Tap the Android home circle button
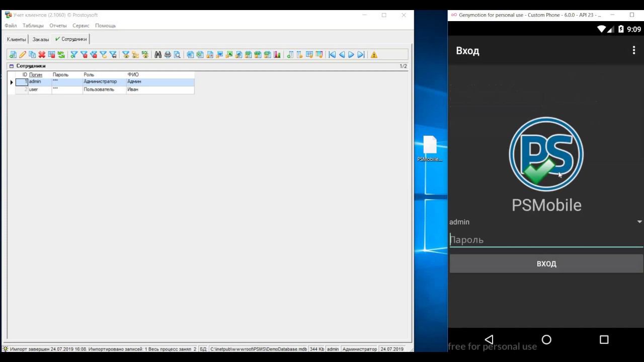Viewport: 644px width, 362px height. pos(546,339)
